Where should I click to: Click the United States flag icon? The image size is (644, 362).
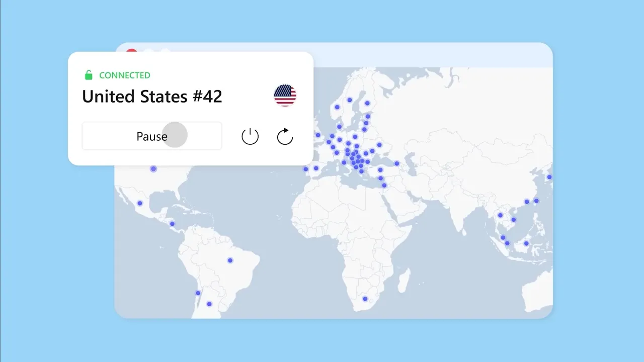tap(285, 96)
